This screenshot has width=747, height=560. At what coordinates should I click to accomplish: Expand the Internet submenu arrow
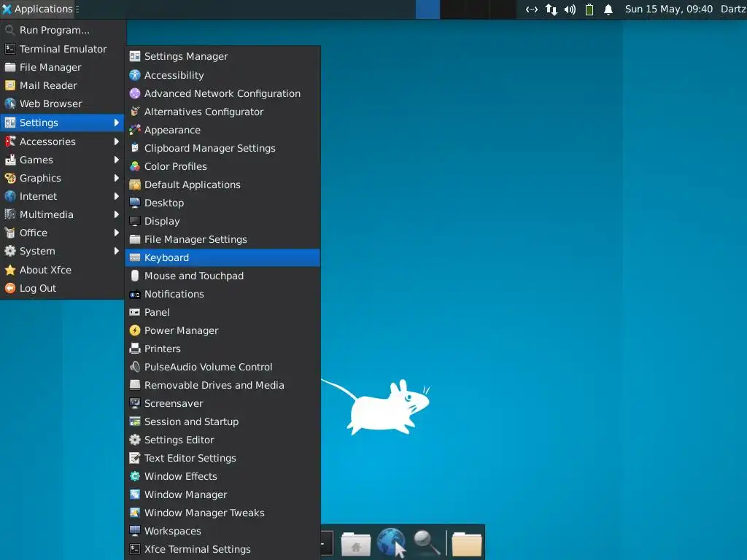[116, 196]
